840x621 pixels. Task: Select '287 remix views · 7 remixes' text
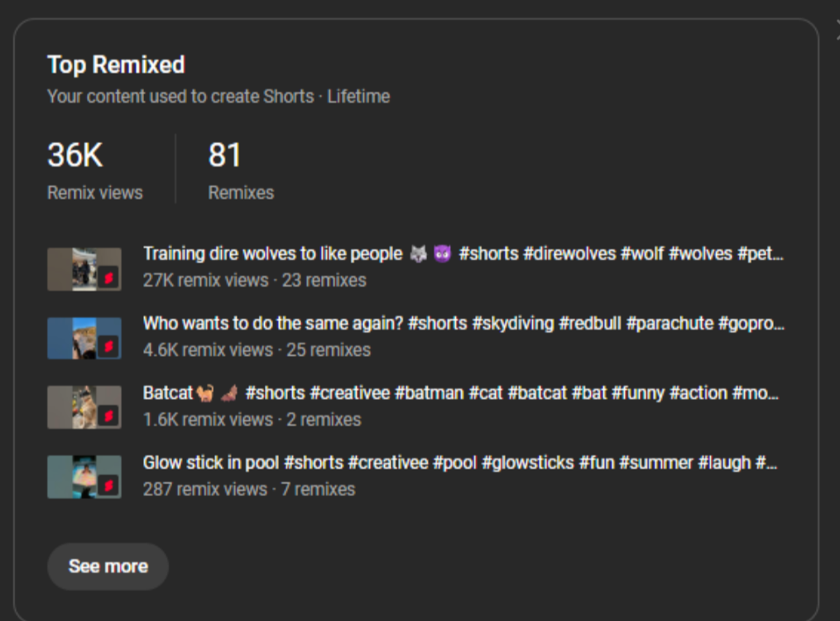(249, 489)
